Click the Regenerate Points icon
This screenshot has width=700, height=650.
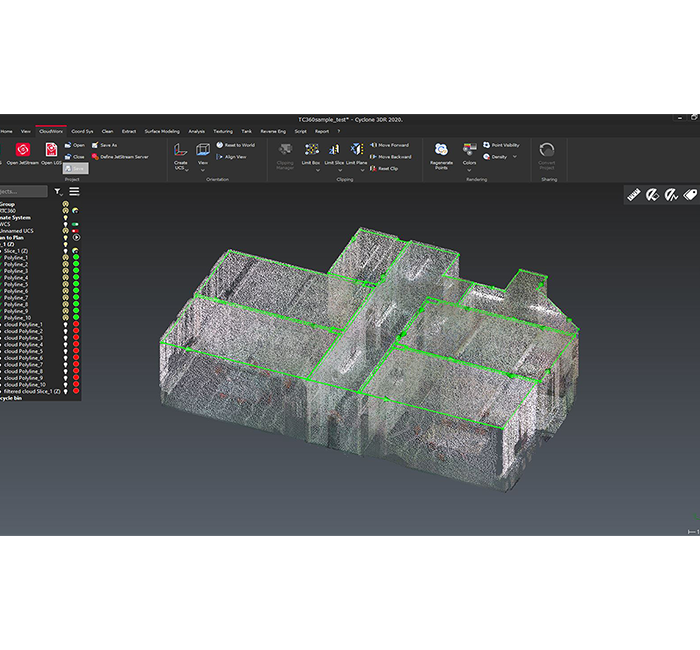[441, 149]
